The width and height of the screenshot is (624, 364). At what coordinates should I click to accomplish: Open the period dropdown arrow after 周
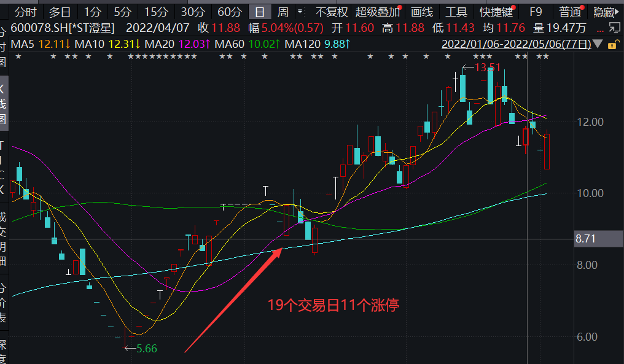tap(300, 12)
